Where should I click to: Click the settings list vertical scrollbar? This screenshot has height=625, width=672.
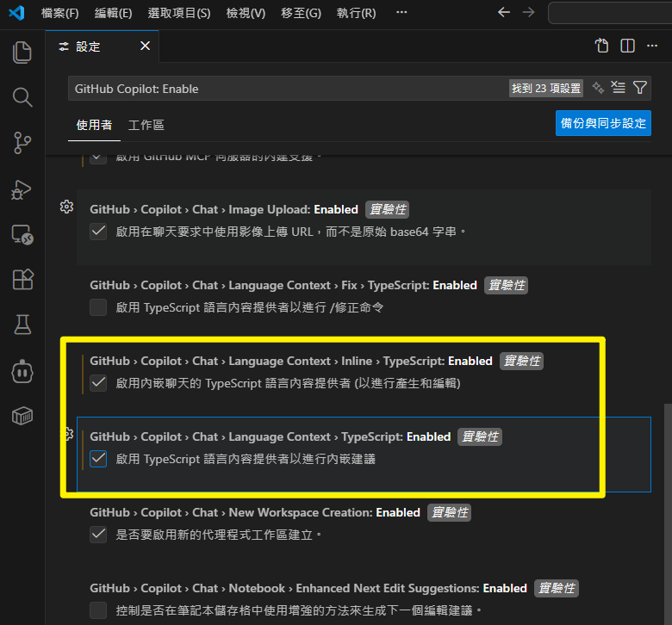[x=668, y=514]
